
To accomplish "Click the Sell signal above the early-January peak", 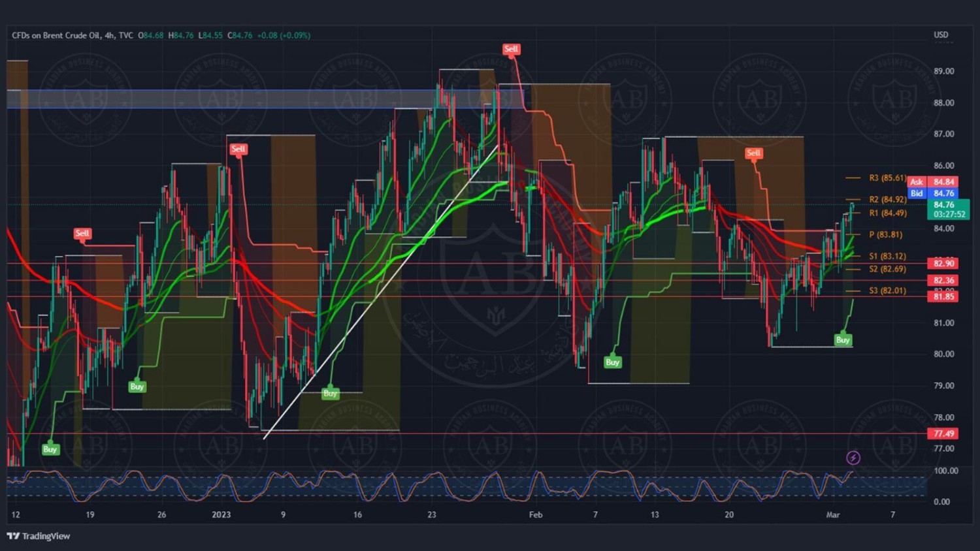I will [238, 149].
